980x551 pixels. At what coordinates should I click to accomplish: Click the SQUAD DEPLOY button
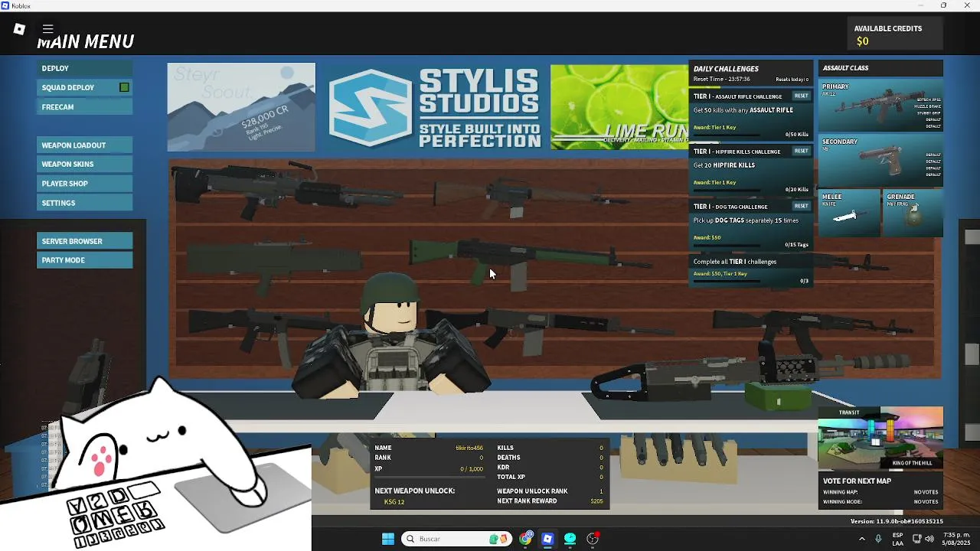(84, 87)
